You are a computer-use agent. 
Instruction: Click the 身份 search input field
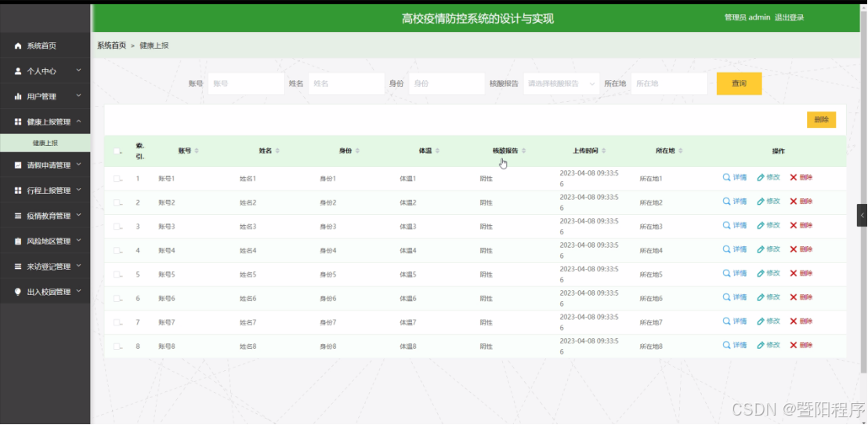[447, 84]
